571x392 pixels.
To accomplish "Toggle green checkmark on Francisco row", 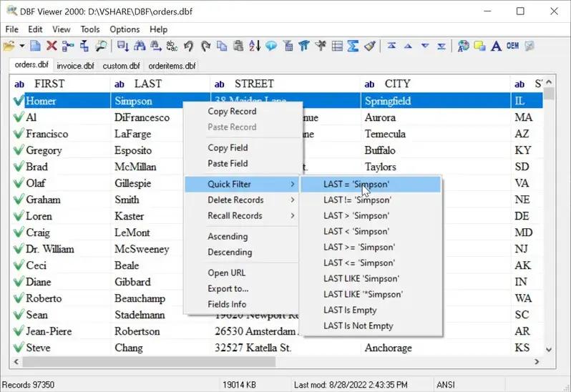I will 19,134.
